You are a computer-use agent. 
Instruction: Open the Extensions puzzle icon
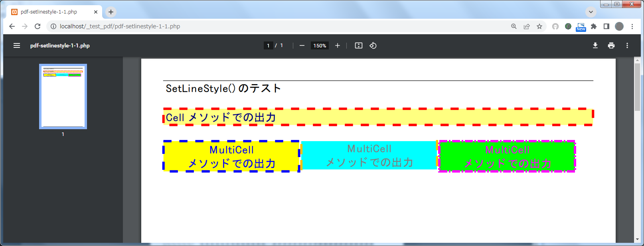[x=594, y=26]
